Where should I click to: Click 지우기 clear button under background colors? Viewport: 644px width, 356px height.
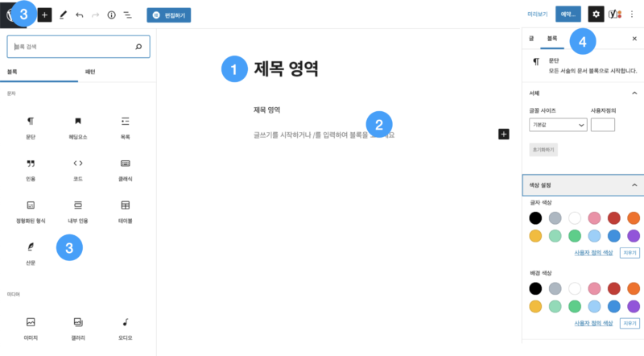(630, 323)
